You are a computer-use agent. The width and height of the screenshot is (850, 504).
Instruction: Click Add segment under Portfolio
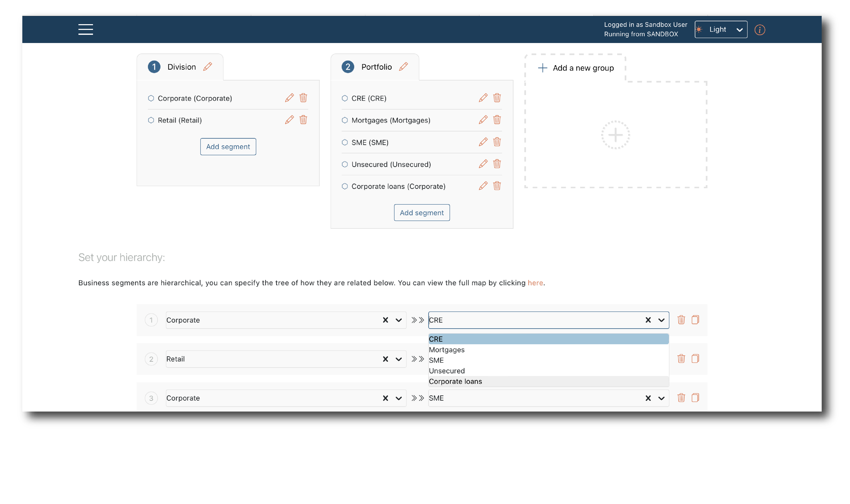coord(422,213)
